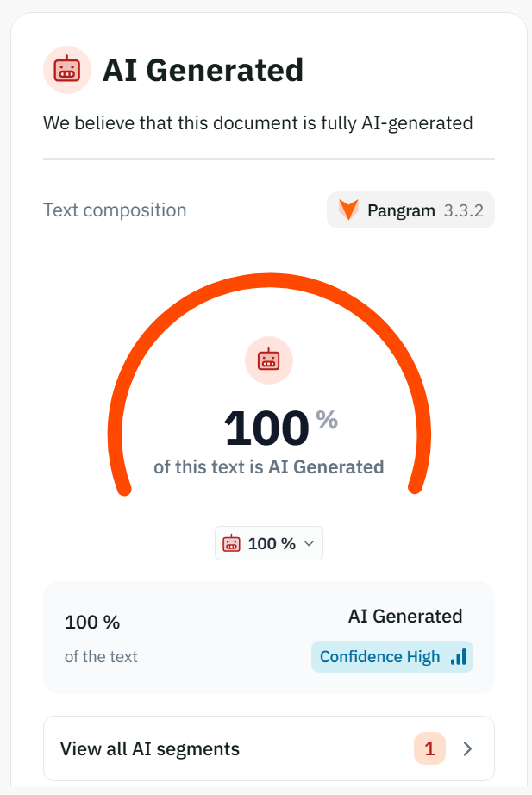Click the robot icon inside the gauge
The height and width of the screenshot is (795, 532).
269,360
